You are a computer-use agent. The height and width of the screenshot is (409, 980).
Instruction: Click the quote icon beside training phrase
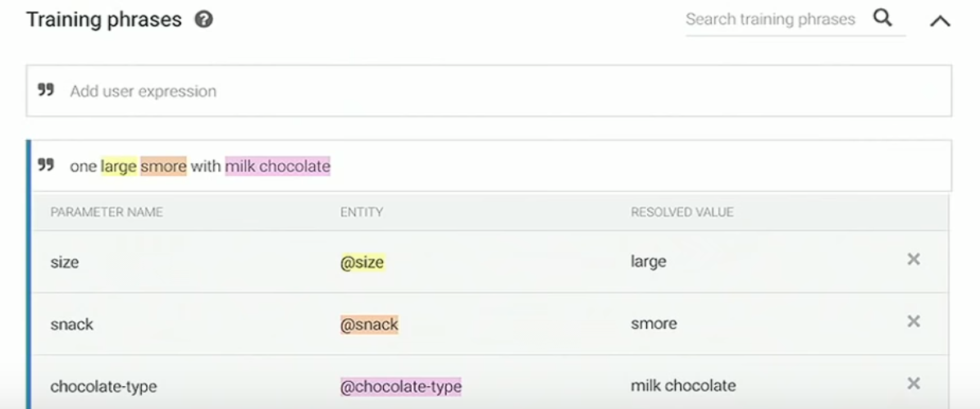coord(46,165)
